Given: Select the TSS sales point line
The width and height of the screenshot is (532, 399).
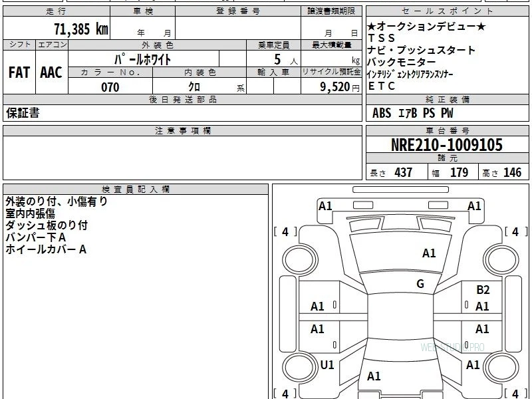Looking at the screenshot, I should 381,38.
